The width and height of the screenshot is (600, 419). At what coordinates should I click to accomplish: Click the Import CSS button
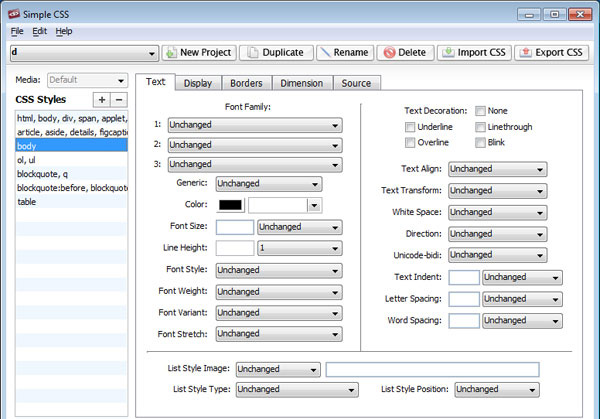pos(474,52)
